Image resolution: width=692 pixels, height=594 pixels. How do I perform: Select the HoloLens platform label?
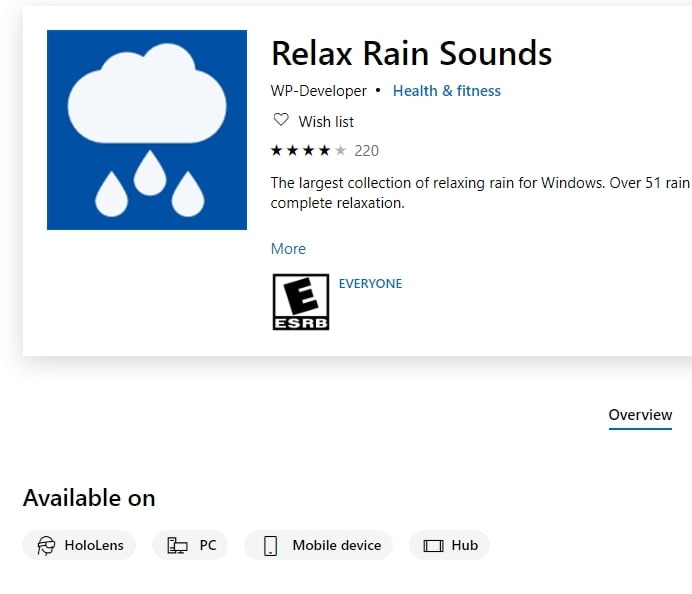(x=94, y=546)
